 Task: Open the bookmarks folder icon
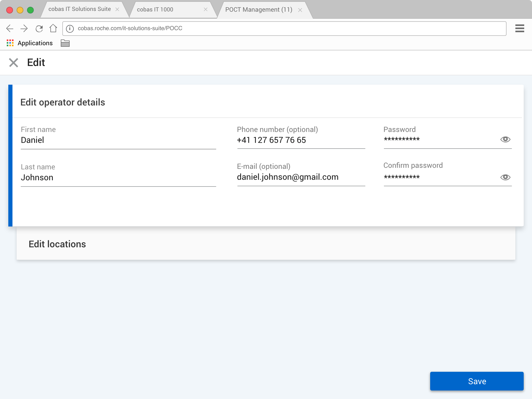point(65,43)
